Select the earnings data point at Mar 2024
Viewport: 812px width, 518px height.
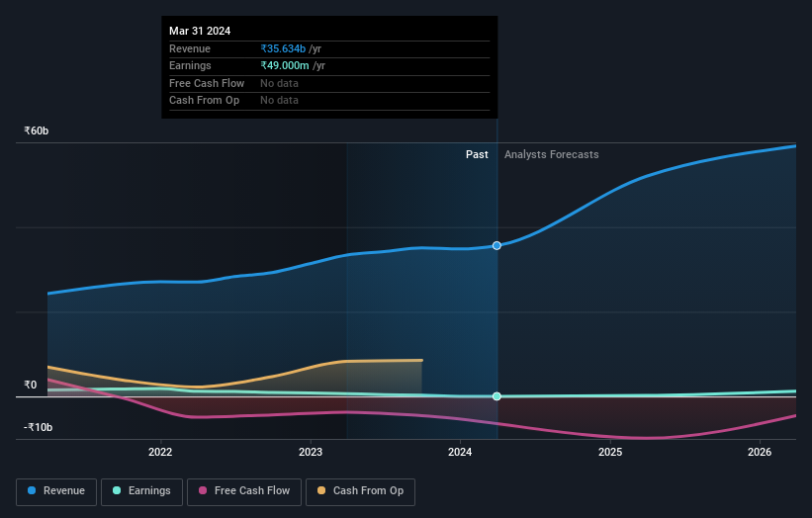click(496, 396)
